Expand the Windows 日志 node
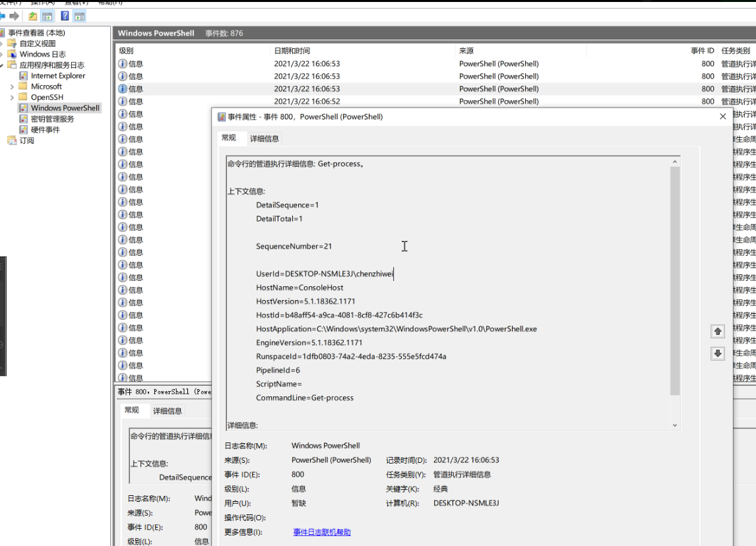 click(x=2, y=54)
